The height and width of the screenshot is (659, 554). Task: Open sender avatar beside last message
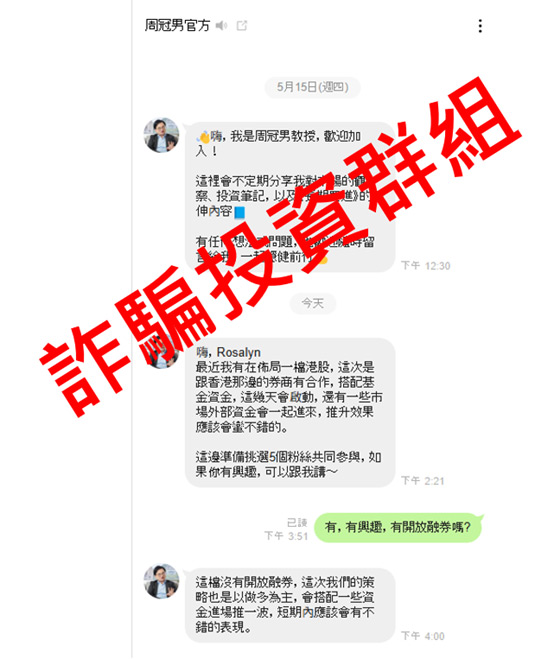click(x=161, y=581)
